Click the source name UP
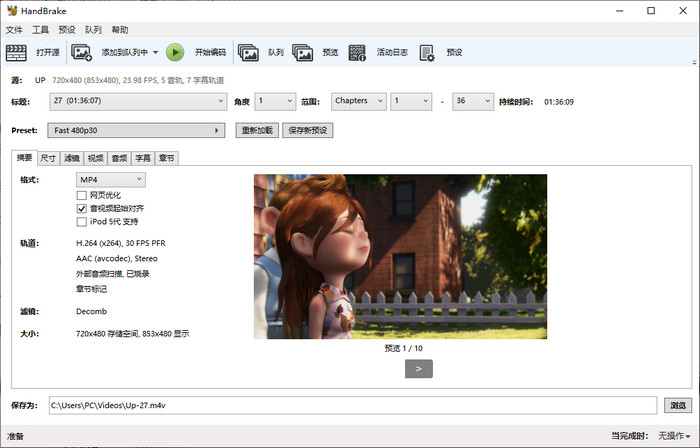The width and height of the screenshot is (700, 448). coord(40,80)
